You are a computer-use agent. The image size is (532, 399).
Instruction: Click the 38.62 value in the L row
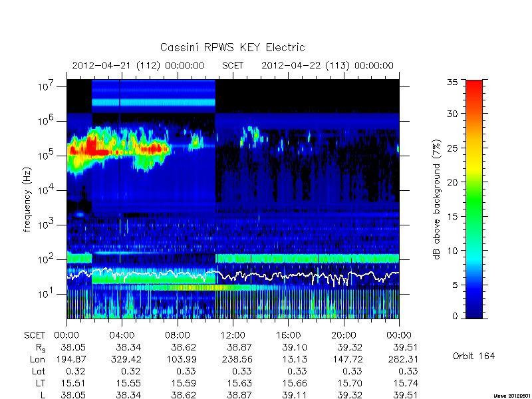point(184,395)
